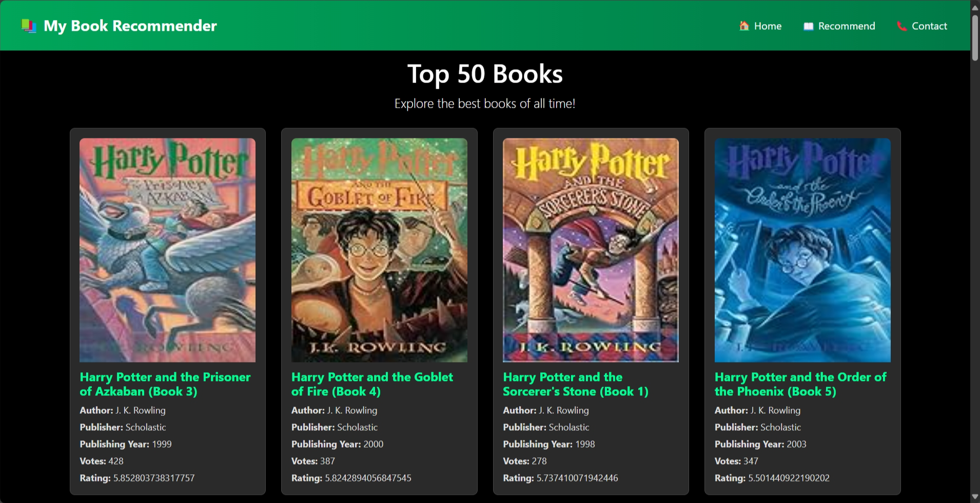
Task: Click the house icon beside Home
Action: coord(743,26)
